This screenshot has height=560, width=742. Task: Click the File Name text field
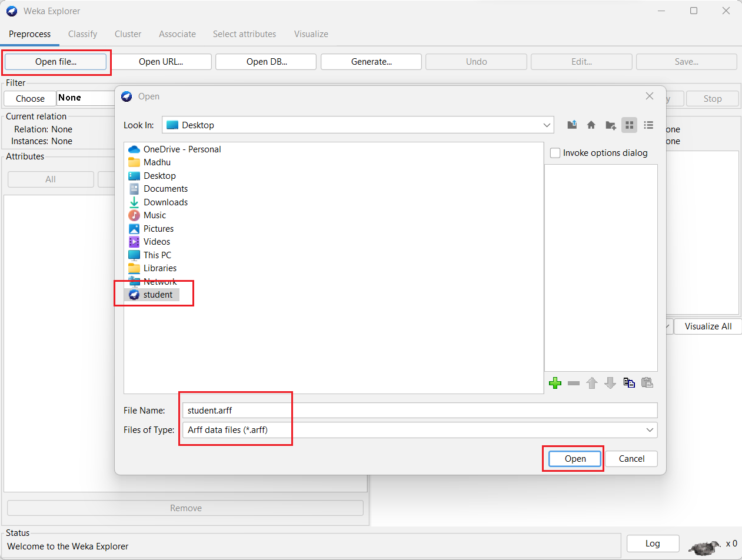point(420,411)
